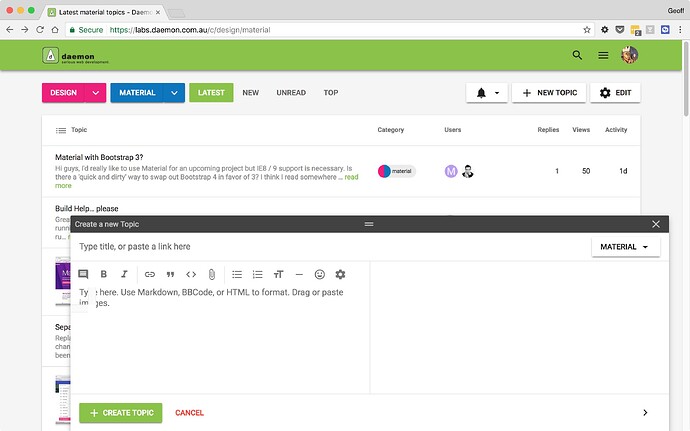
Task: Click the Create Topic button
Action: click(x=120, y=412)
